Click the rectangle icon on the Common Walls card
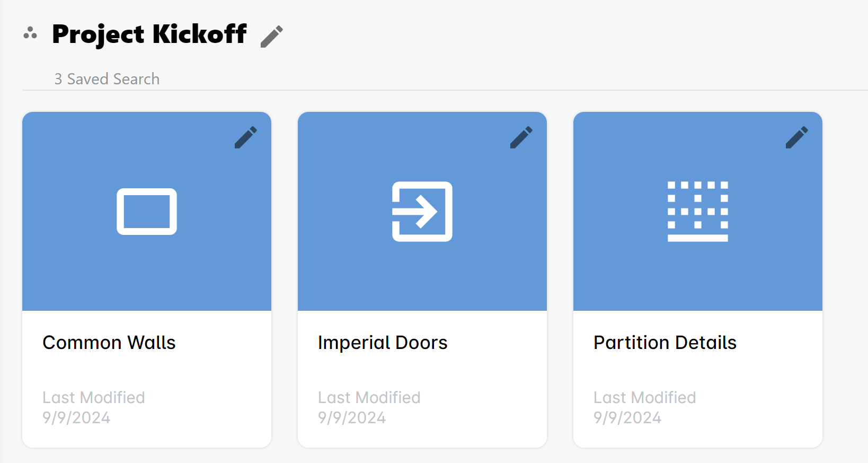This screenshot has height=463, width=868. click(x=147, y=212)
